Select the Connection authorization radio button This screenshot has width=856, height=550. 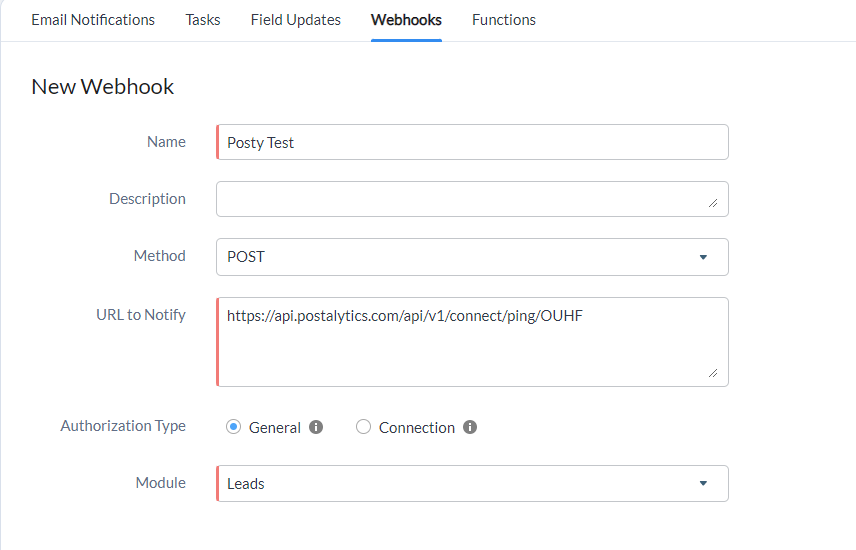coord(363,427)
